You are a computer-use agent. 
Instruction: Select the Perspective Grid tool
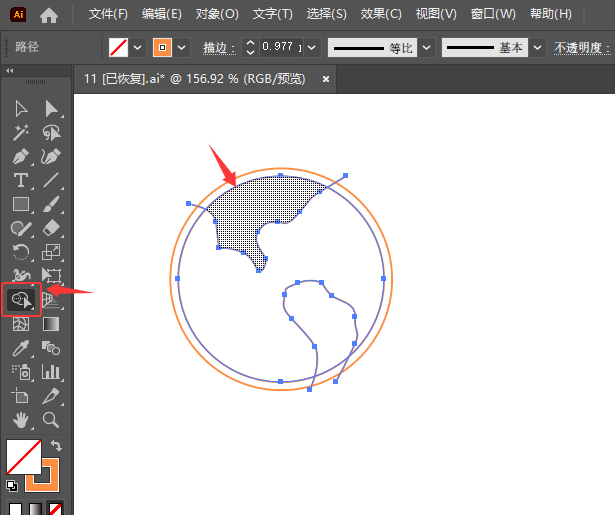(x=51, y=300)
